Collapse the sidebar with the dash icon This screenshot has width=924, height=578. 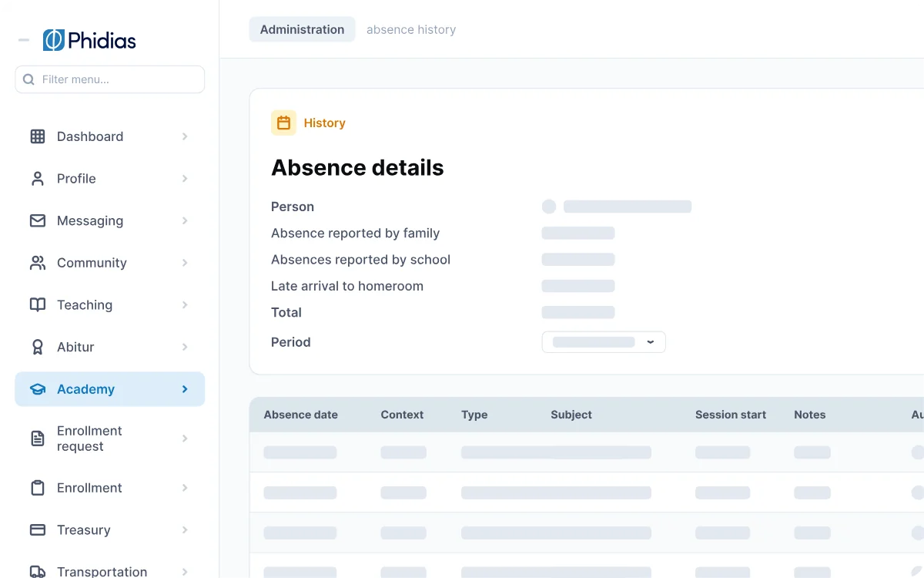24,40
